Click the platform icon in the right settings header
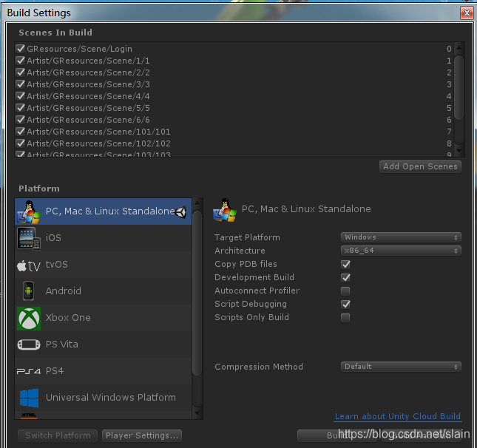 [225, 210]
